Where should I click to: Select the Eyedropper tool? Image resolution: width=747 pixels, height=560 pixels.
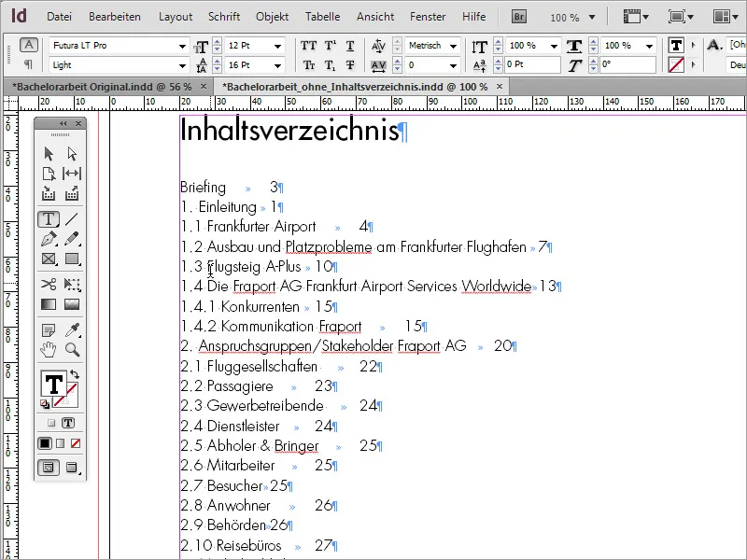pyautogui.click(x=72, y=329)
